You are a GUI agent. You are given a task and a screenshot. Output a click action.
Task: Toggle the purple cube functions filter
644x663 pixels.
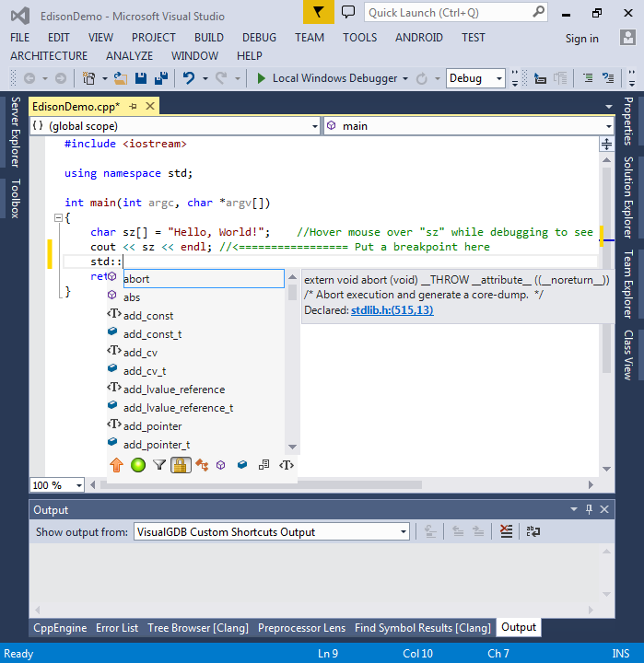(x=220, y=465)
